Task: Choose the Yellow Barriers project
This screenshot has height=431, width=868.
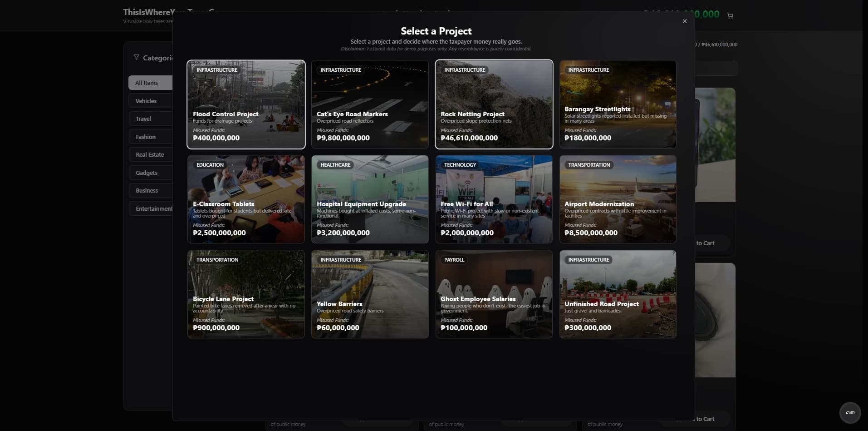Action: click(x=370, y=294)
